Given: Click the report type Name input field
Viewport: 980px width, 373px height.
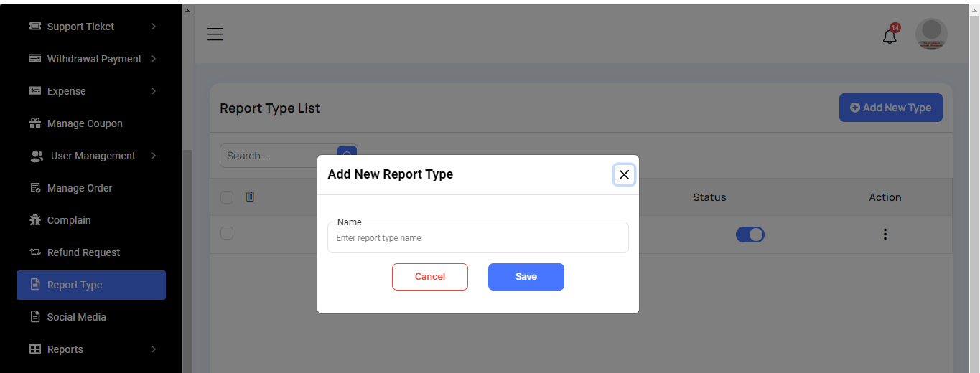Looking at the screenshot, I should [477, 238].
